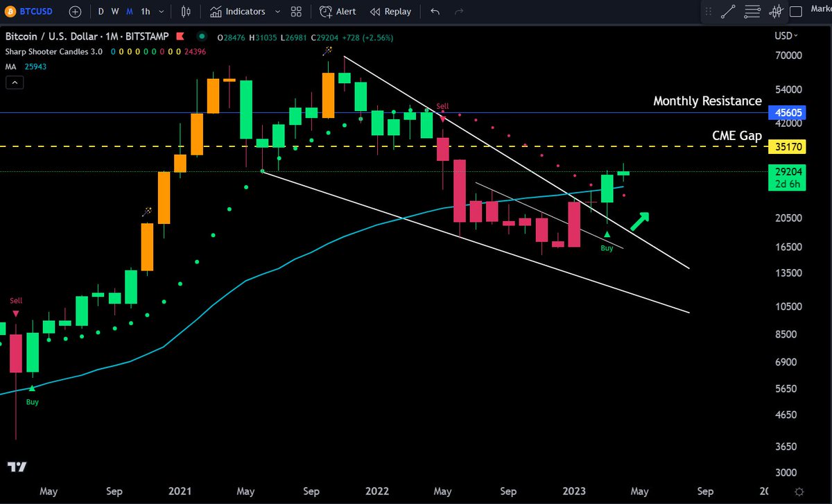Screen dimensions: 832x504
Task: Switch to the D daily timeframe
Action: point(101,12)
